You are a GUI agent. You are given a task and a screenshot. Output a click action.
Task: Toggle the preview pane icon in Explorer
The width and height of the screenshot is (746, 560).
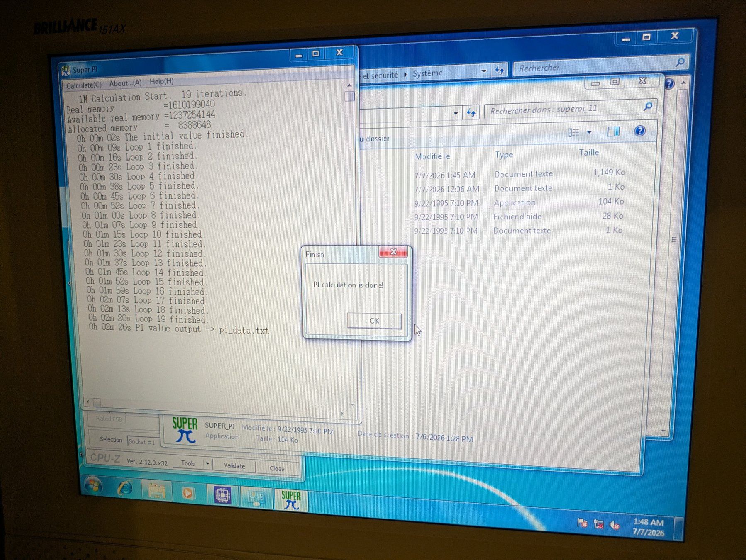(613, 131)
